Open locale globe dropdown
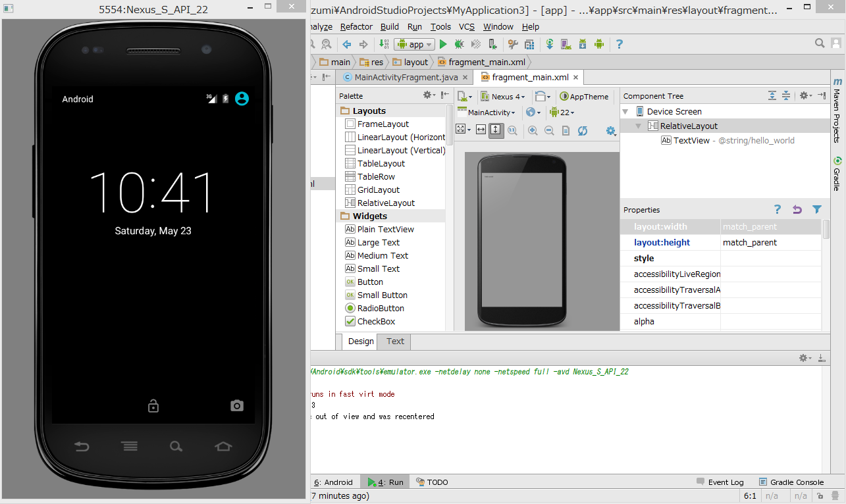The image size is (846, 504). pyautogui.click(x=533, y=113)
